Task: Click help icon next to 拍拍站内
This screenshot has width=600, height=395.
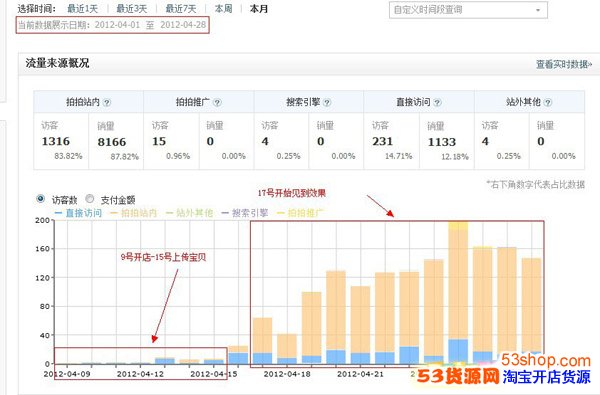Action: (107, 103)
